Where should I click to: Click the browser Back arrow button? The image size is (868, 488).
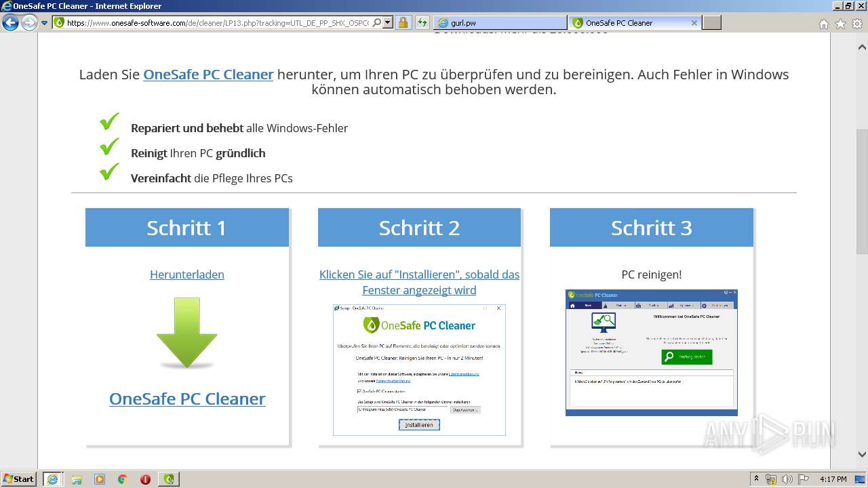10,22
